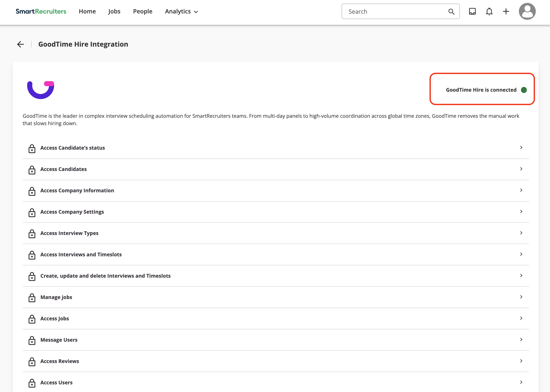Select the Access Reviews label
Viewport: 550px width, 392px height.
[x=60, y=361]
